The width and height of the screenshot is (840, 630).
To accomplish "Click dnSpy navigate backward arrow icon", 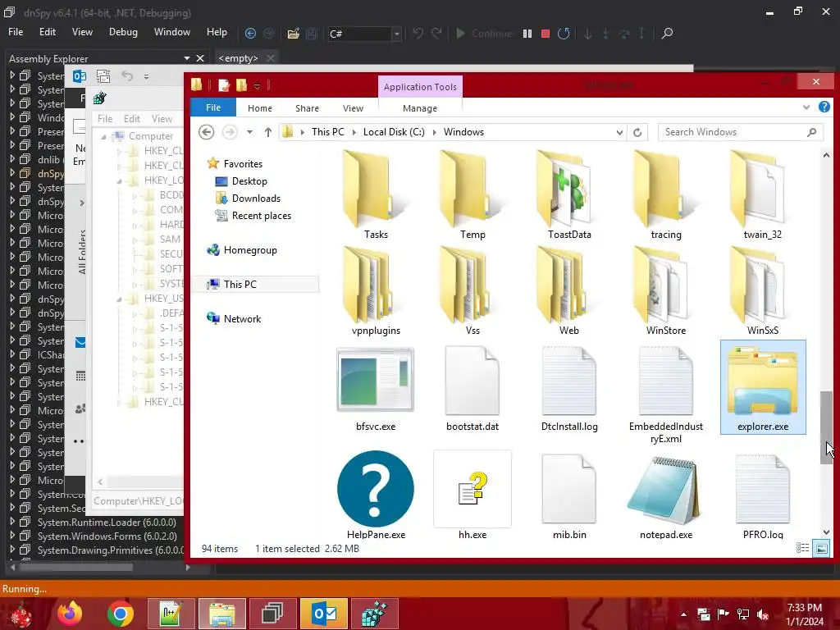I will [x=250, y=33].
